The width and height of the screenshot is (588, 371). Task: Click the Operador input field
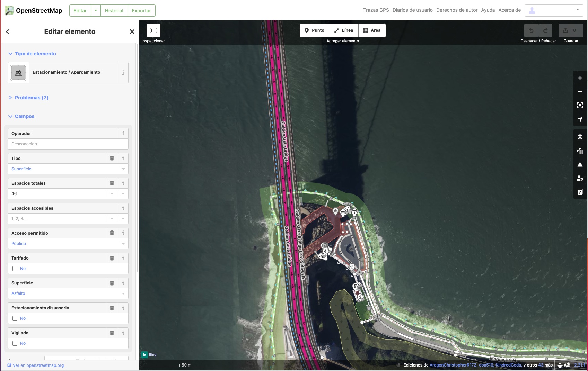pos(68,144)
